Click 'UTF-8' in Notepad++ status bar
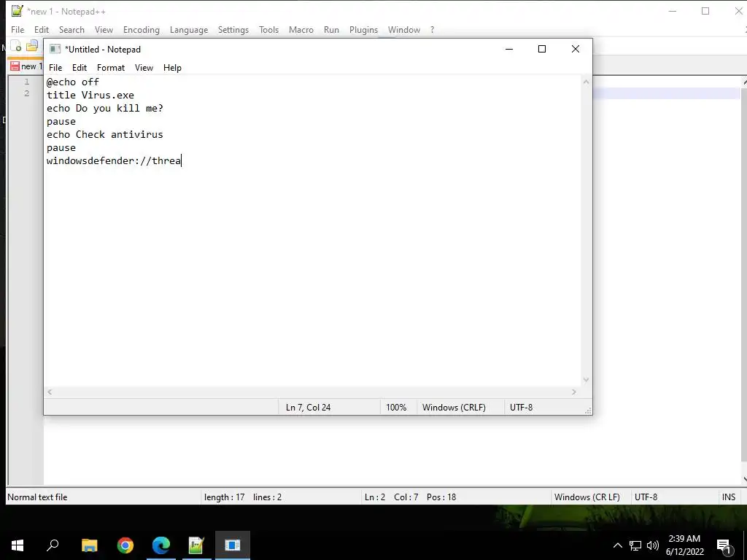The image size is (747, 560). pos(646,497)
